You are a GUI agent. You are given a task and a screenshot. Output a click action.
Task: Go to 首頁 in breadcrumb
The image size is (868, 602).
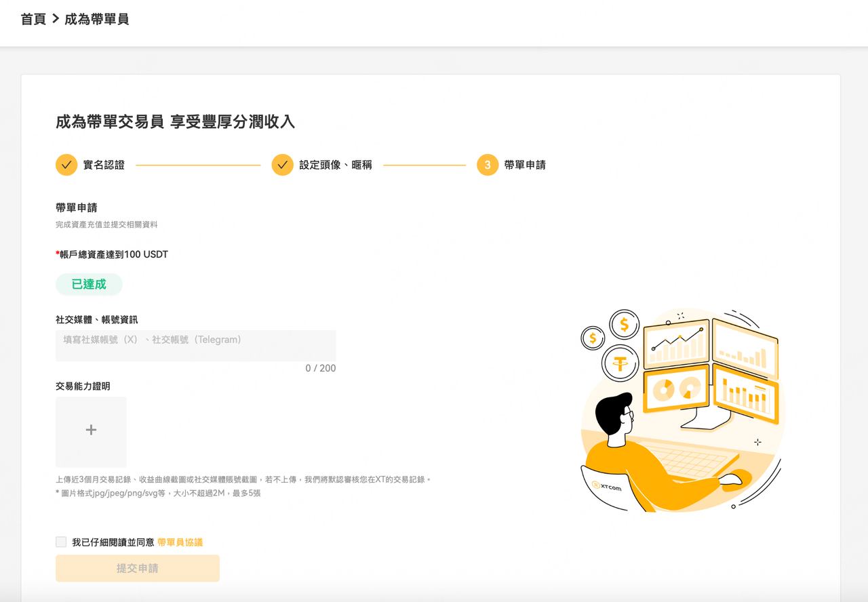click(33, 19)
